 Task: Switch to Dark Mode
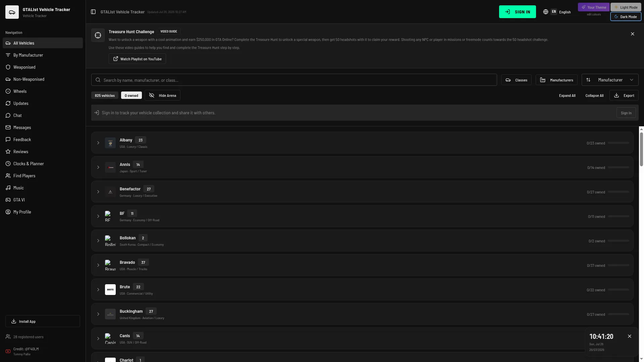pyautogui.click(x=626, y=16)
